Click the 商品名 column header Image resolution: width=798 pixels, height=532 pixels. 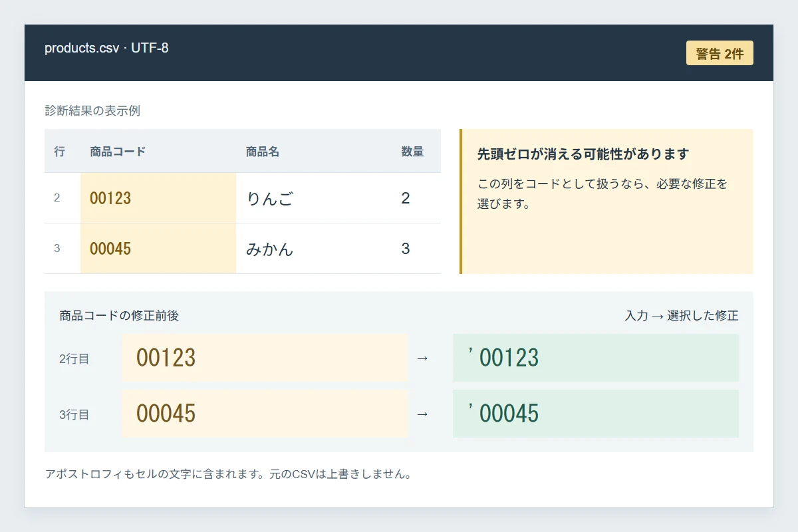[263, 152]
